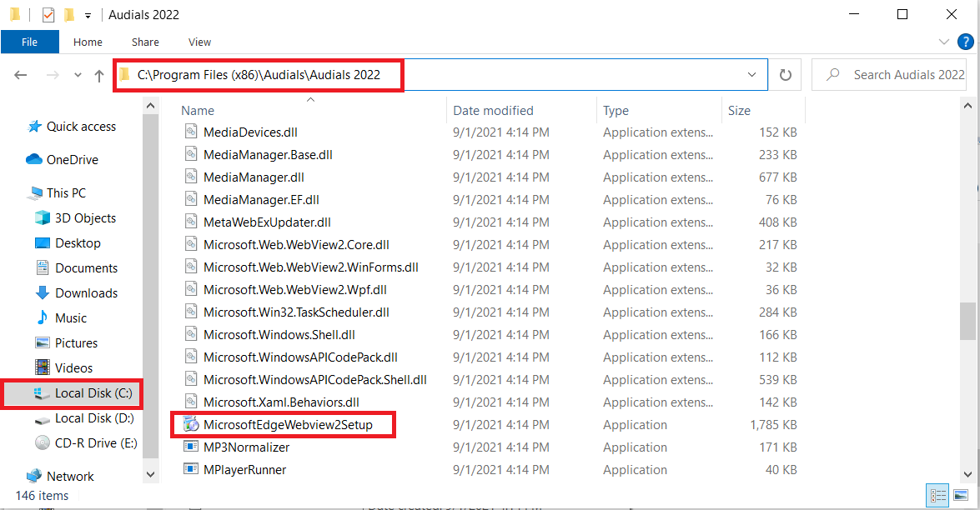Click the file list vertical scrollbar thumb

click(x=968, y=321)
